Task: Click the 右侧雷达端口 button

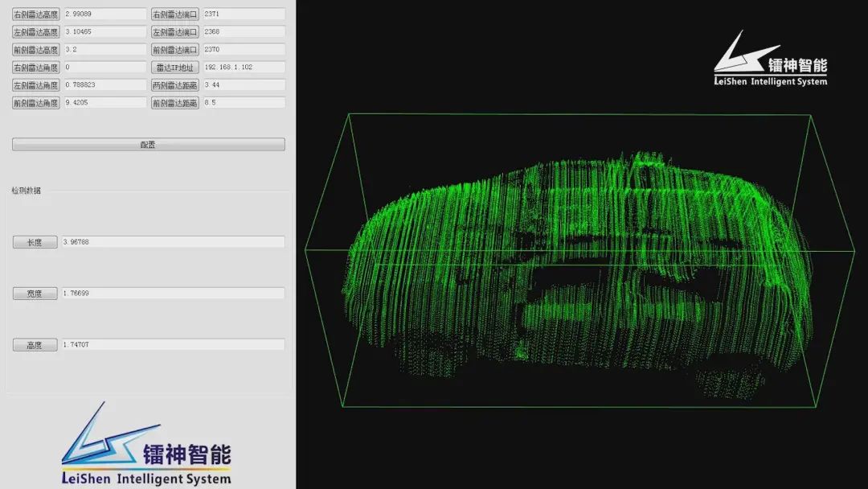Action: (x=175, y=14)
